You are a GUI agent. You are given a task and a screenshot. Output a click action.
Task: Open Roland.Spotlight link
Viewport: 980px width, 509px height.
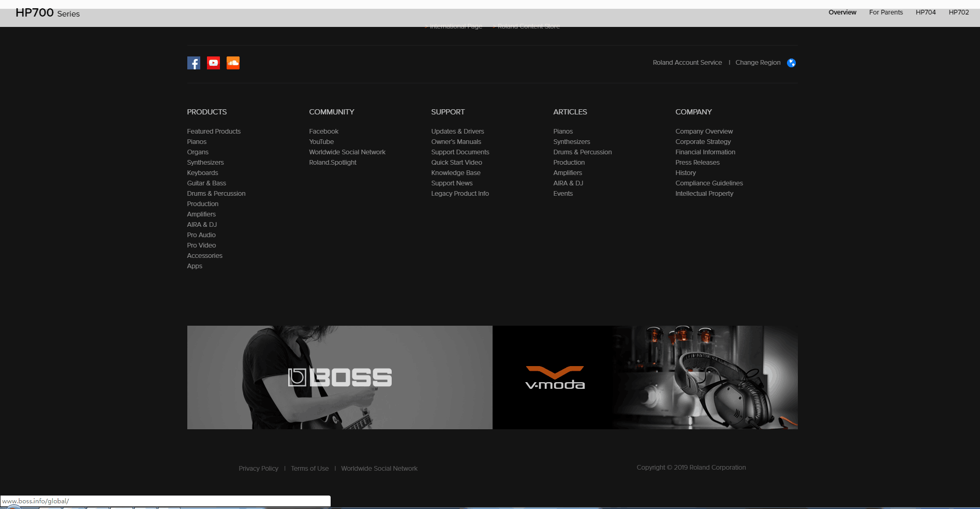click(x=333, y=163)
